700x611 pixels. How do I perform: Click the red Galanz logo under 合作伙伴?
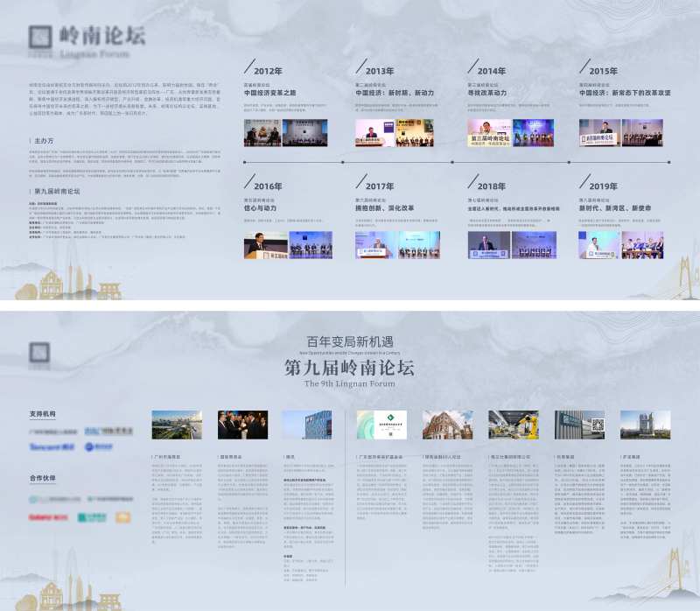pos(49,516)
